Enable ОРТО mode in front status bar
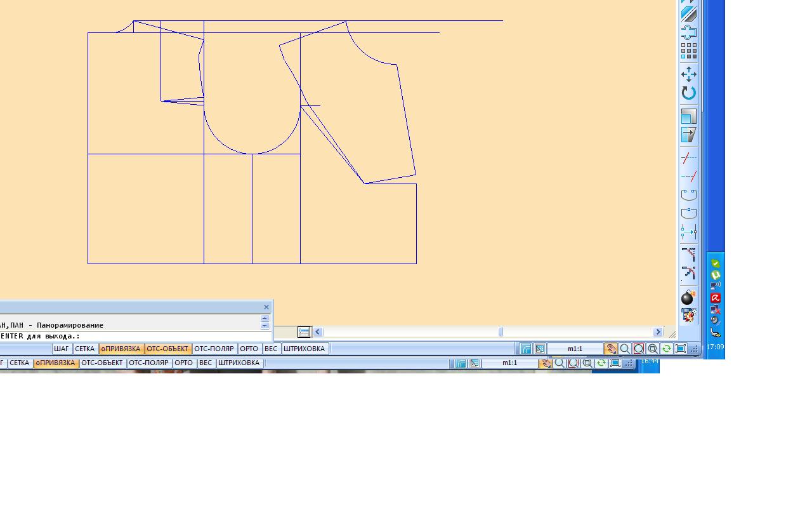This screenshot has height=508, width=812. (x=249, y=349)
